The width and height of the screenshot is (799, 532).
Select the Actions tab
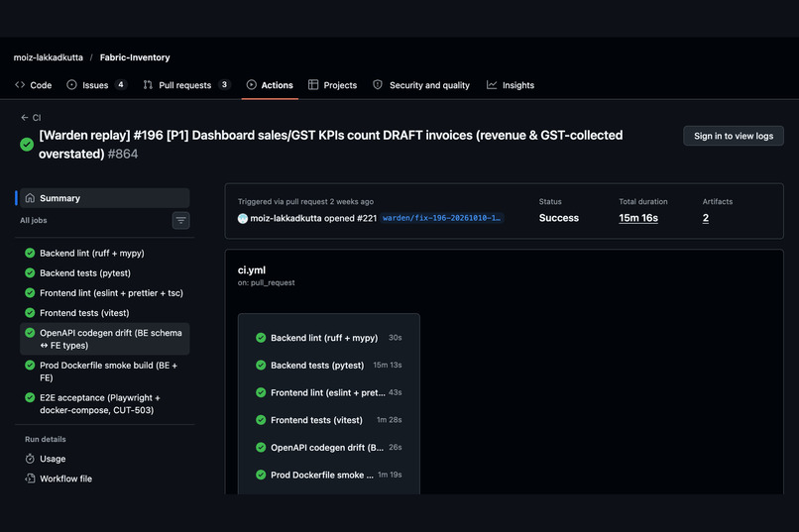tap(270, 85)
